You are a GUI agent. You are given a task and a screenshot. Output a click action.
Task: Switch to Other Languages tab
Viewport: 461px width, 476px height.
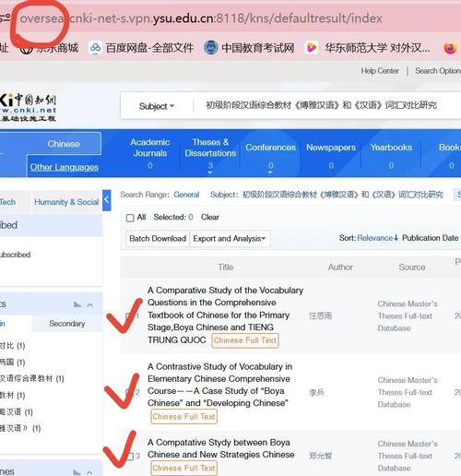click(x=65, y=167)
